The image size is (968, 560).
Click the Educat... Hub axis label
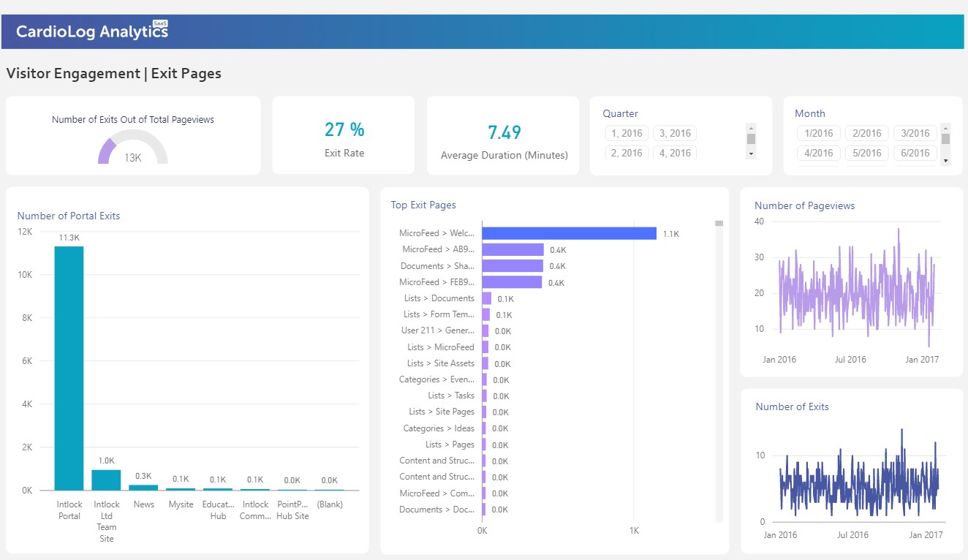coord(218,510)
